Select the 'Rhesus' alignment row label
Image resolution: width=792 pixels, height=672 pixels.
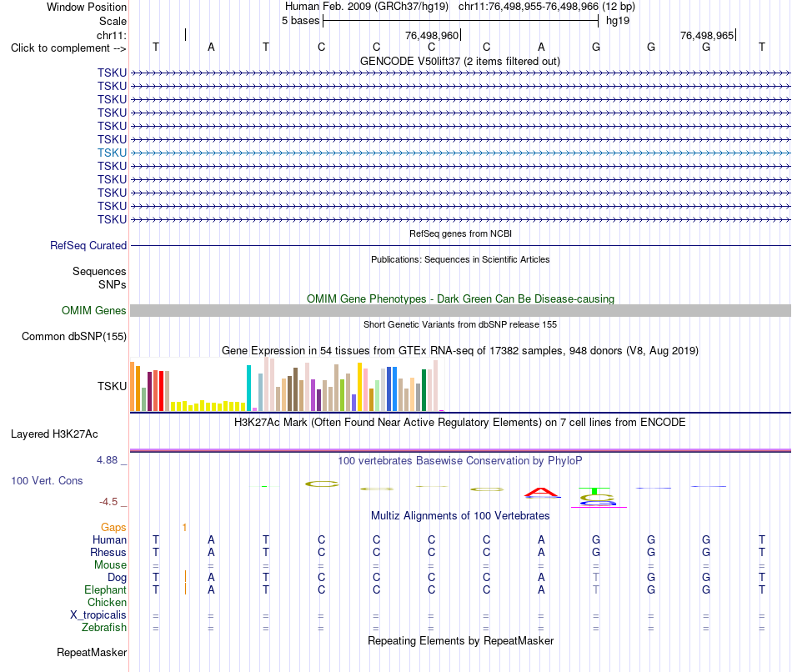click(108, 553)
